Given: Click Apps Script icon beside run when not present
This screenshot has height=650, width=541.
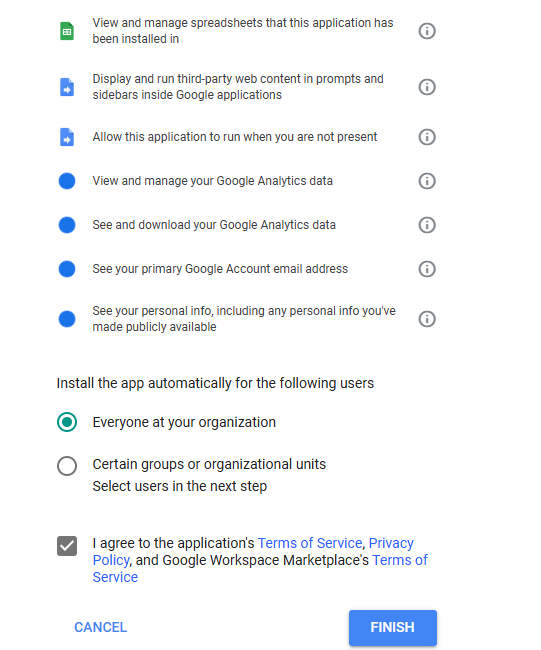Looking at the screenshot, I should point(67,137).
